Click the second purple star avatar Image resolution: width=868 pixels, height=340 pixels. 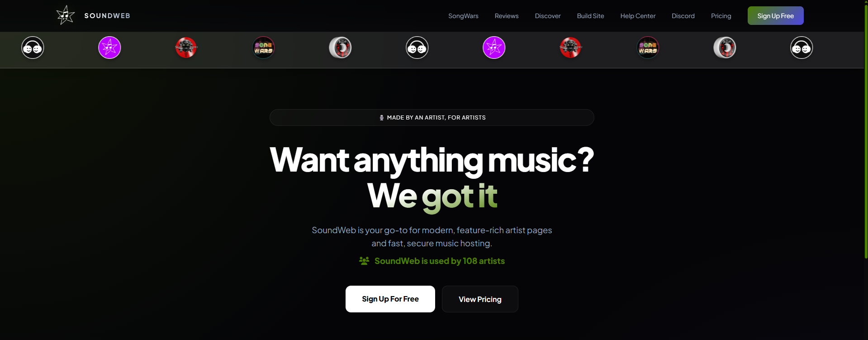(x=494, y=48)
